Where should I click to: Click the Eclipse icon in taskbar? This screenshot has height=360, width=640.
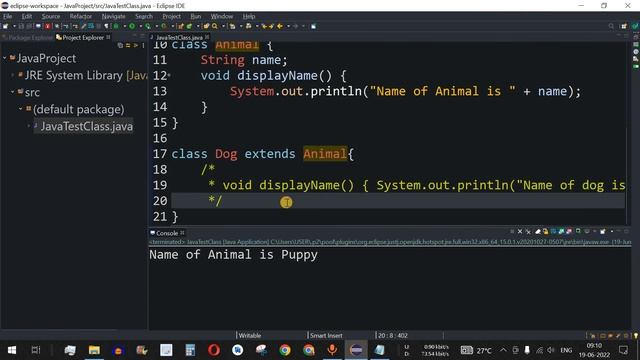[x=356, y=350]
